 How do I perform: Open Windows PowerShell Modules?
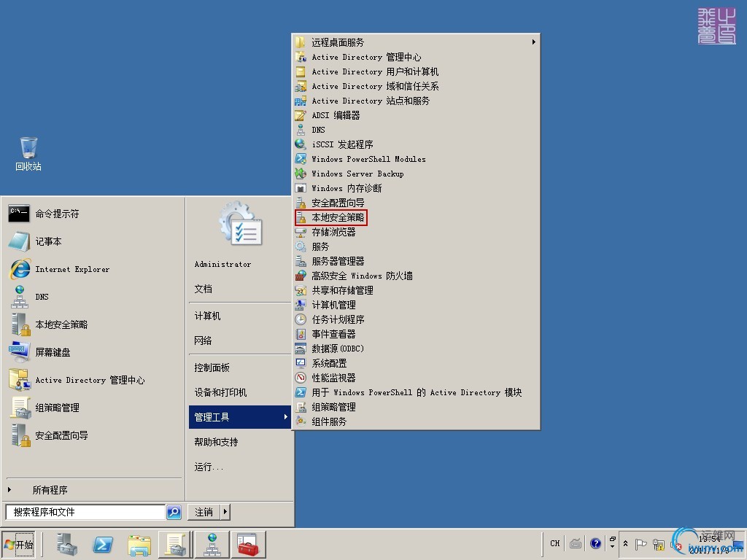(416, 159)
